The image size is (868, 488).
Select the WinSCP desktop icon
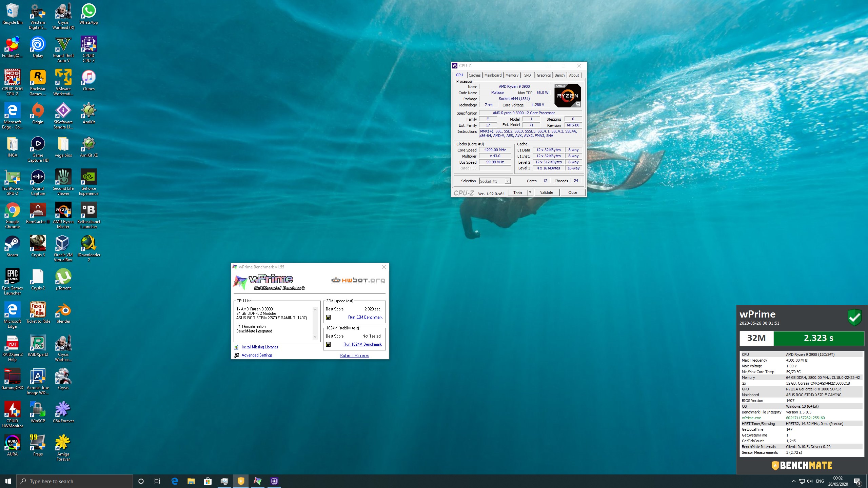pos(38,412)
